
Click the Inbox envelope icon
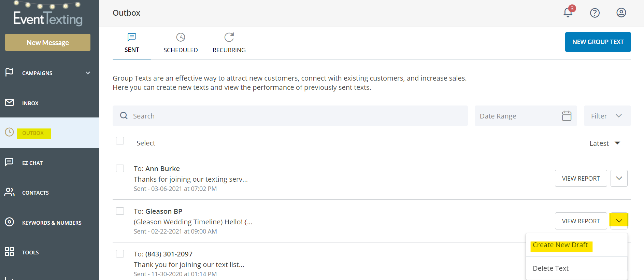[x=9, y=102]
